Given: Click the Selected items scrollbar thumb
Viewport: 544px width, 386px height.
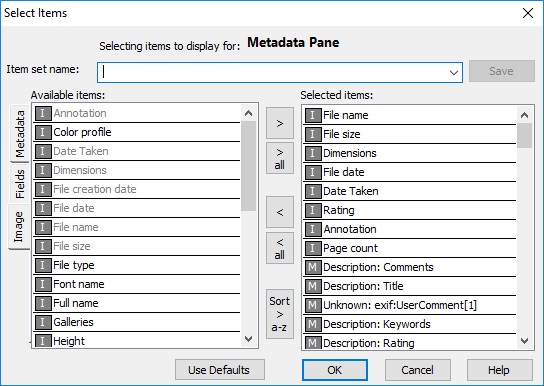Looking at the screenshot, I should pos(525,136).
